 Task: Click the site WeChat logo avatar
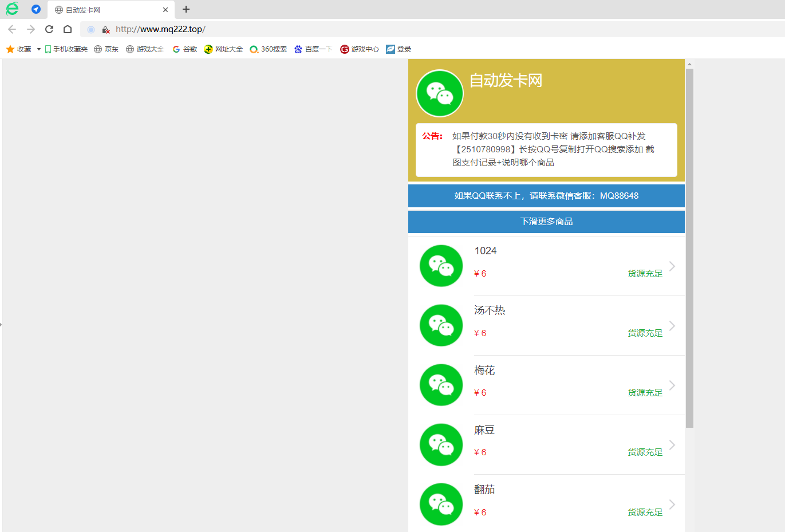[x=440, y=93]
